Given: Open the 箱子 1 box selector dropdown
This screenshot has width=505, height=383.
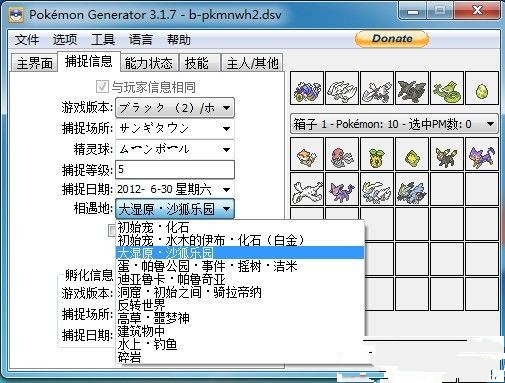Looking at the screenshot, I should [x=395, y=124].
